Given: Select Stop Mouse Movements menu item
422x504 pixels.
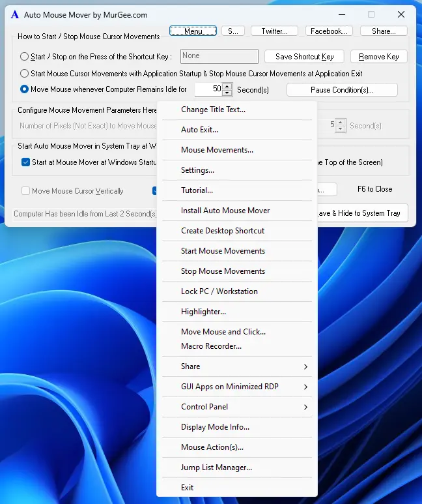Looking at the screenshot, I should pyautogui.click(x=237, y=271).
